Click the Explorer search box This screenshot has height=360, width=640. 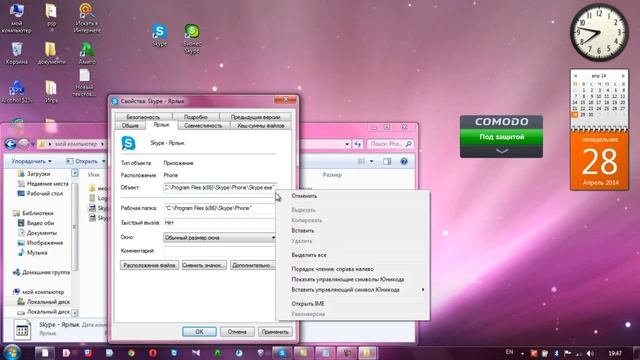coord(390,144)
